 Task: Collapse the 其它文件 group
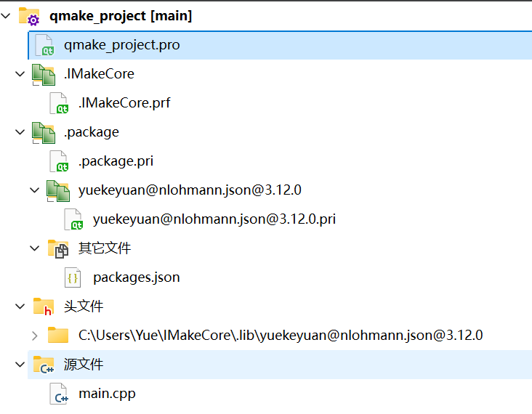34,248
